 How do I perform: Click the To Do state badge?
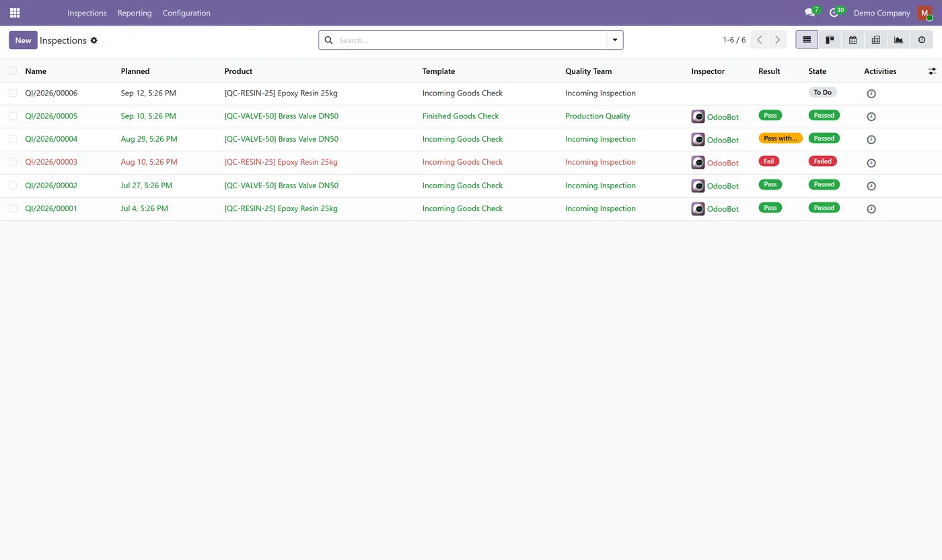click(823, 92)
